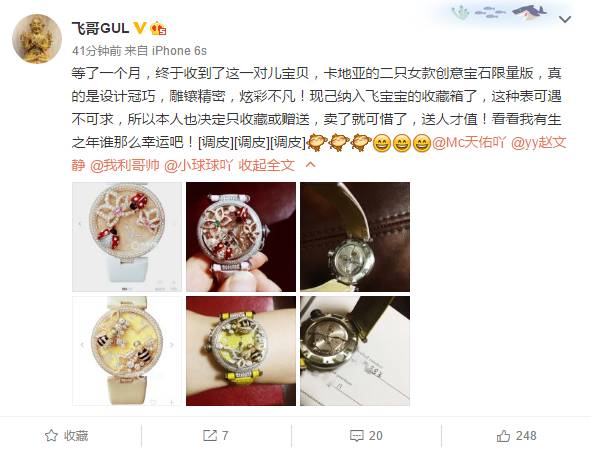
Task: Favorite post with 收藏 star icon
Action: [66, 436]
